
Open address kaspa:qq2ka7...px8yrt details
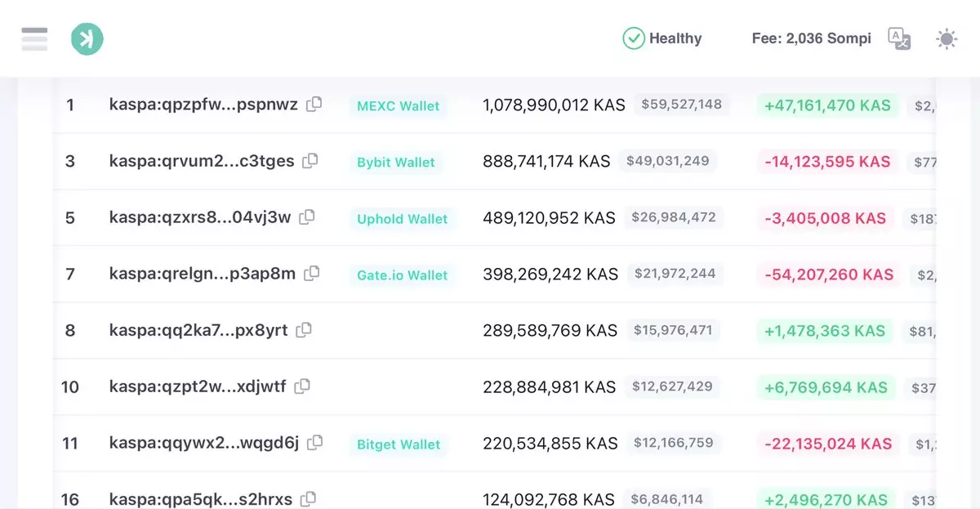coord(198,331)
